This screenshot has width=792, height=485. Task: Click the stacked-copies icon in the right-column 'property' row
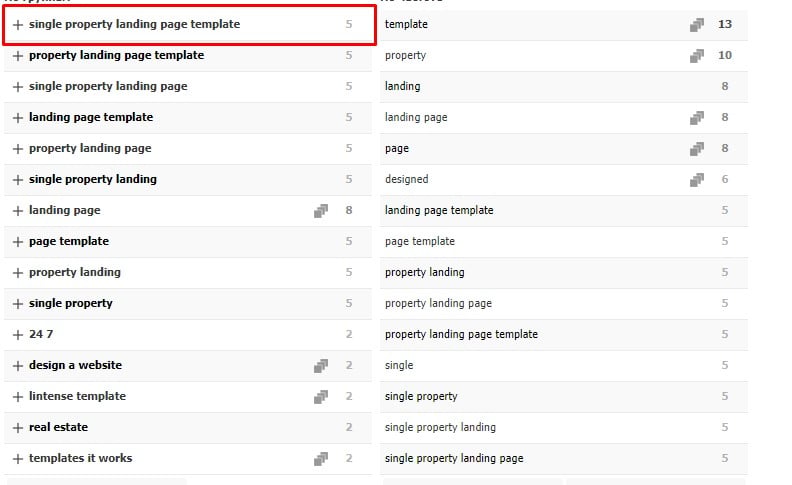pos(697,55)
